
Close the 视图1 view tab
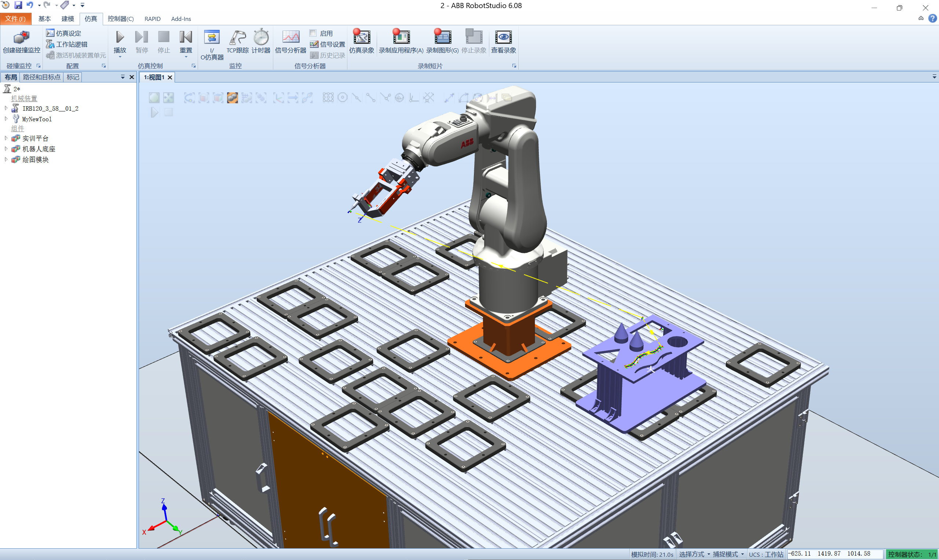coord(170,77)
